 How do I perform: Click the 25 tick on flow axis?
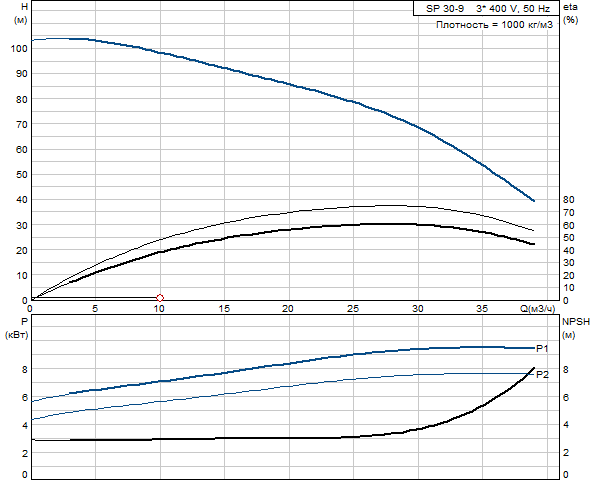point(353,309)
